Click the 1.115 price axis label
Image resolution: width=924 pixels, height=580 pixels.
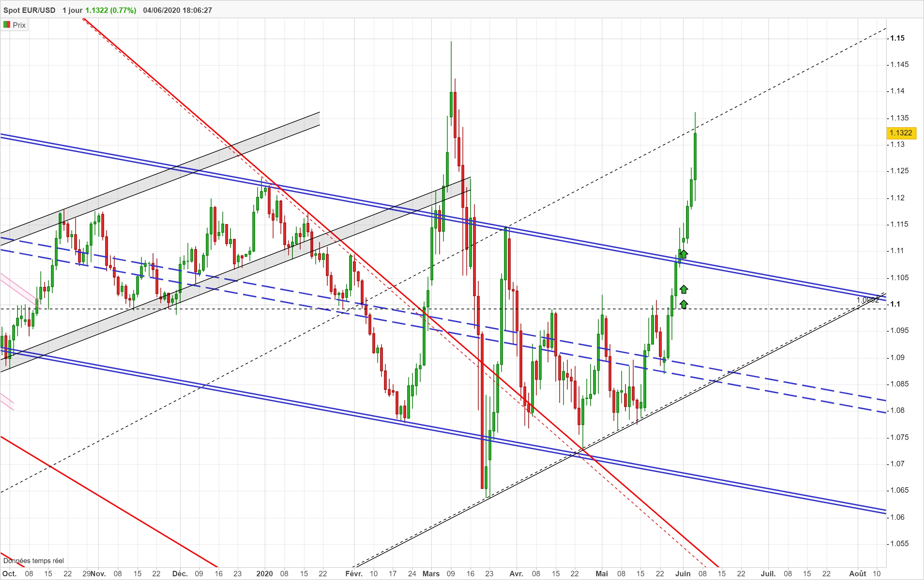pyautogui.click(x=899, y=224)
